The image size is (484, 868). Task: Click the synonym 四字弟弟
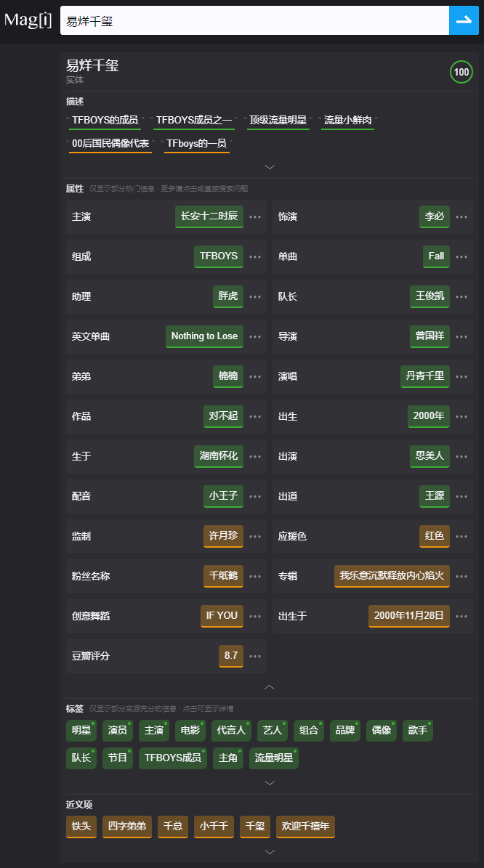[127, 827]
